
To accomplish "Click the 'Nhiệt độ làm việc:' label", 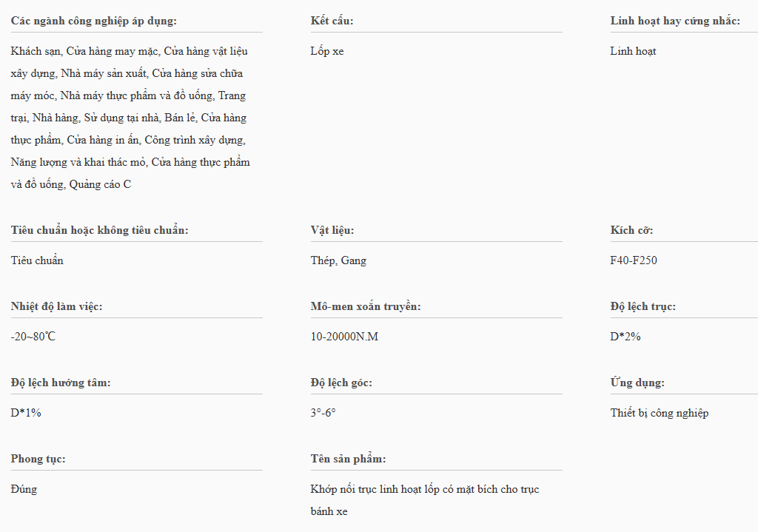I will pos(57,306).
